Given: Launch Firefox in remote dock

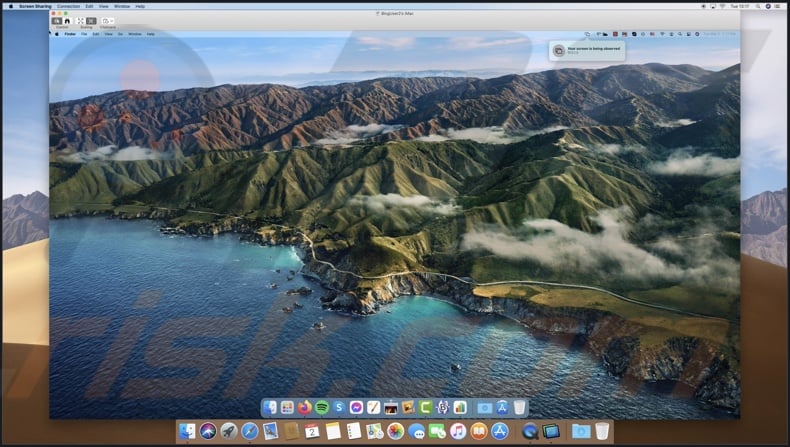Looking at the screenshot, I should 304,407.
